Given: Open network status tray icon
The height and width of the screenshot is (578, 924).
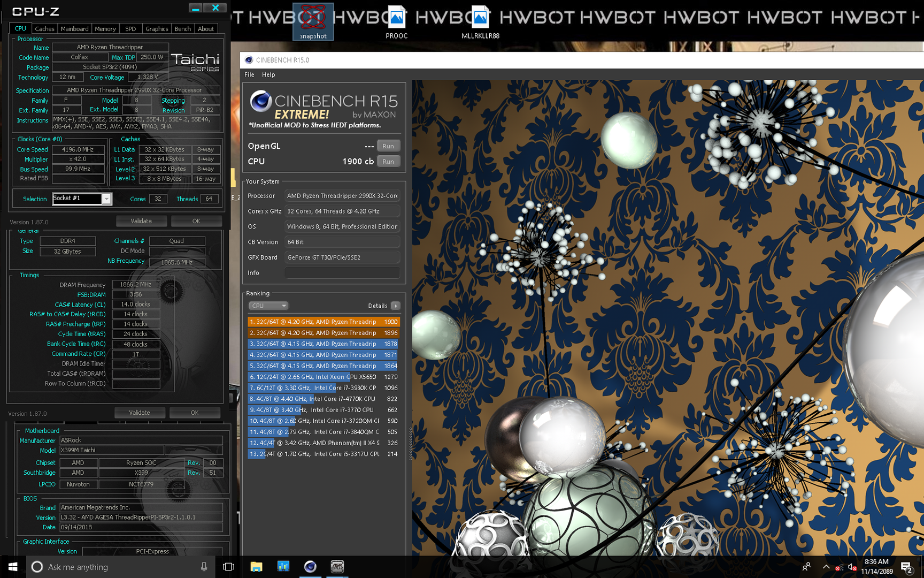Looking at the screenshot, I should tap(840, 567).
